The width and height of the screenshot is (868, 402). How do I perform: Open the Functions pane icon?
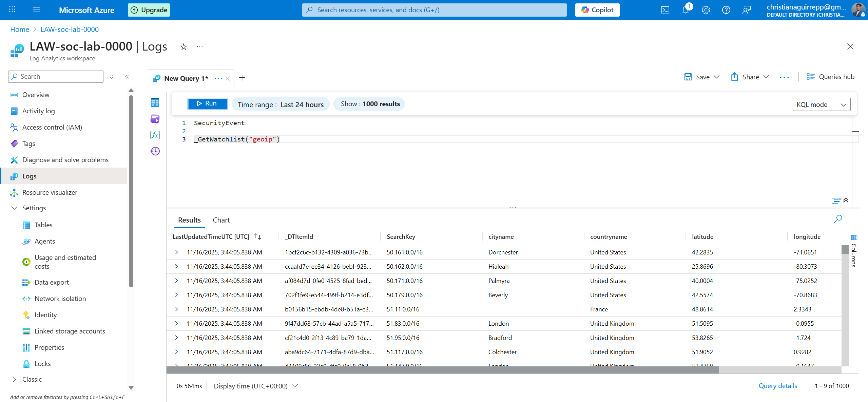tap(155, 135)
